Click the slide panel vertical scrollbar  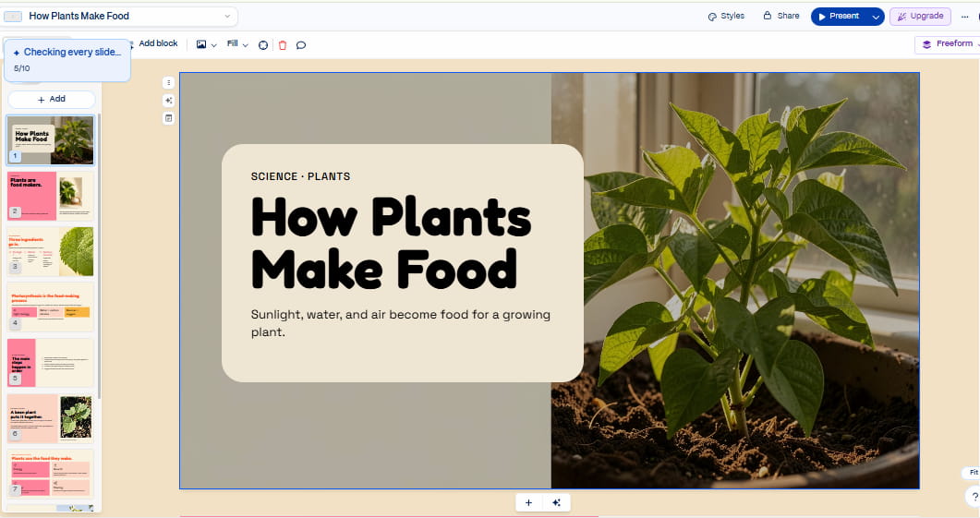pos(98,256)
